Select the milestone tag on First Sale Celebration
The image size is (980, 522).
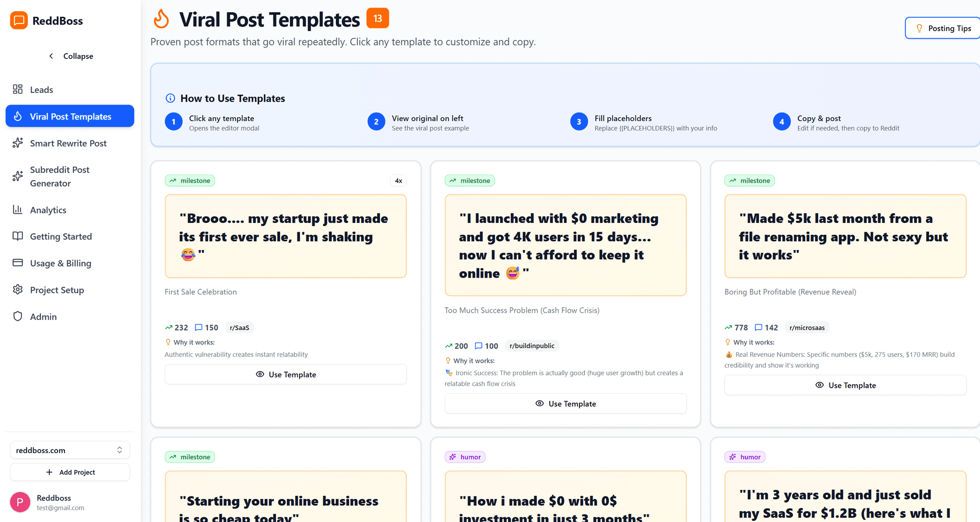pos(189,180)
